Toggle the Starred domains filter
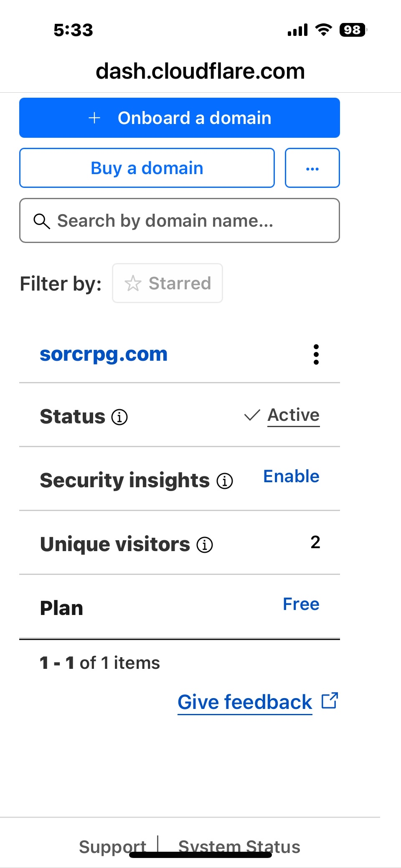Screen dimensions: 401x868 click(167, 283)
